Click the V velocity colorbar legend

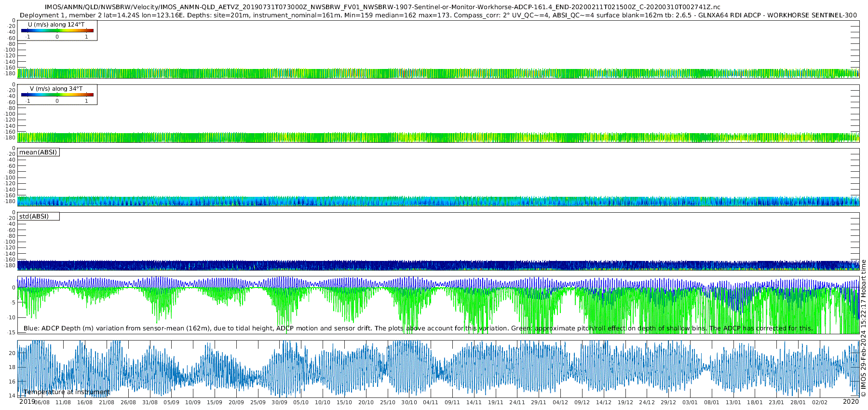57,95
